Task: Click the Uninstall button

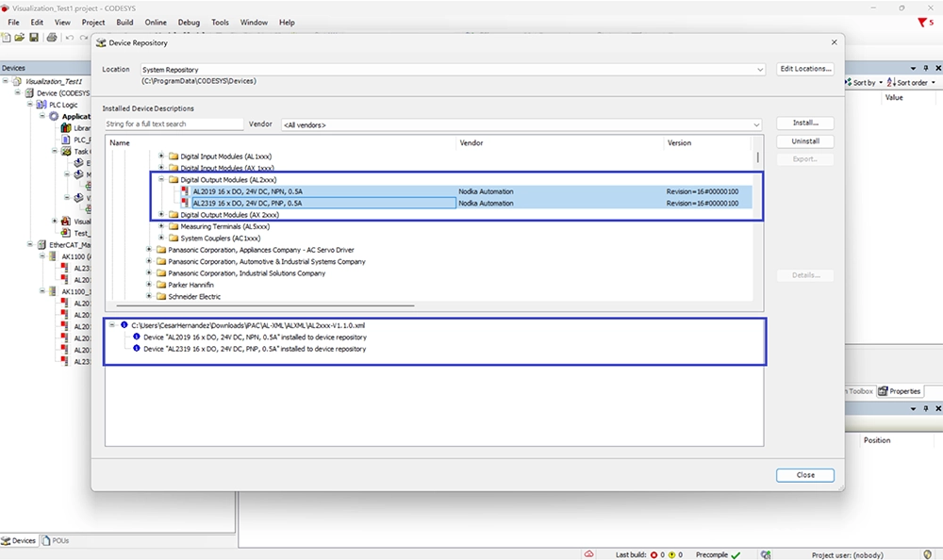Action: coord(805,141)
